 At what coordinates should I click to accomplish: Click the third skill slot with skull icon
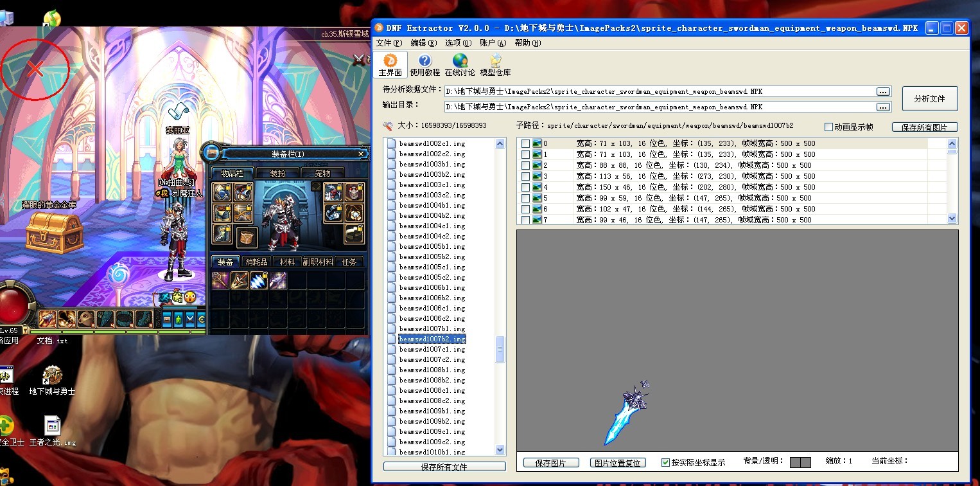[x=86, y=318]
